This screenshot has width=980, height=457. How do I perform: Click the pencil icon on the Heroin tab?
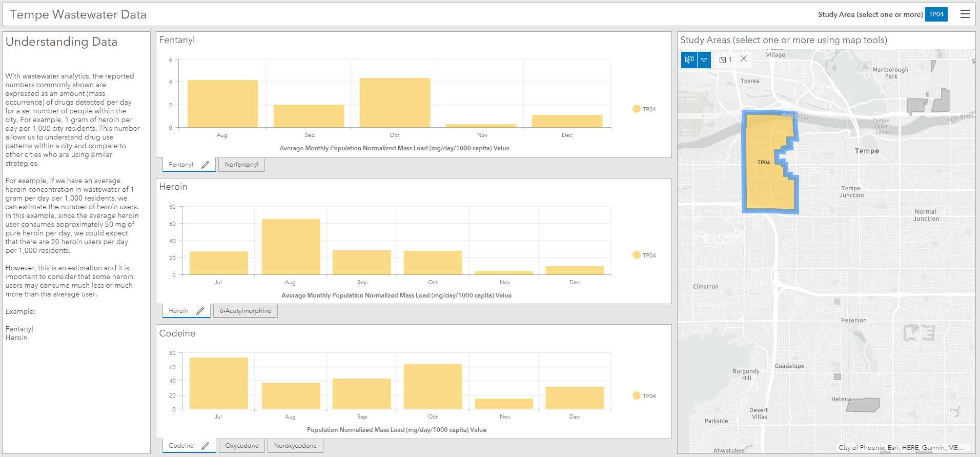200,311
